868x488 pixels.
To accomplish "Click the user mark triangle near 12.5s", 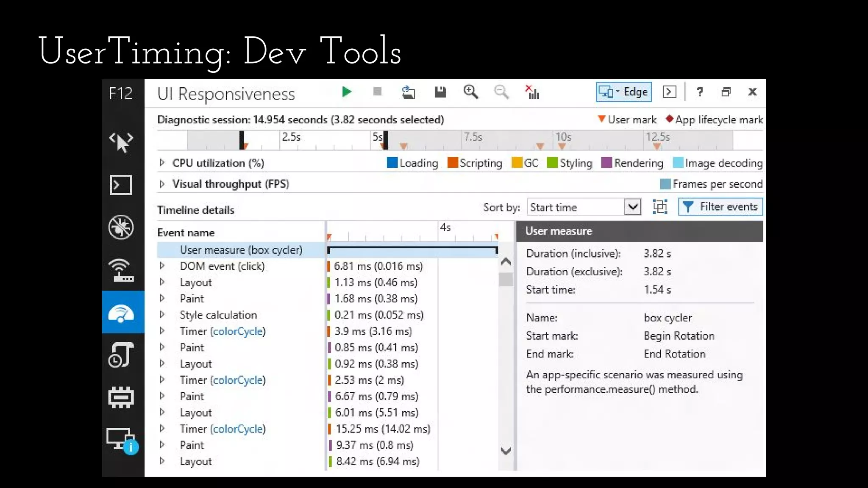I will pos(657,147).
